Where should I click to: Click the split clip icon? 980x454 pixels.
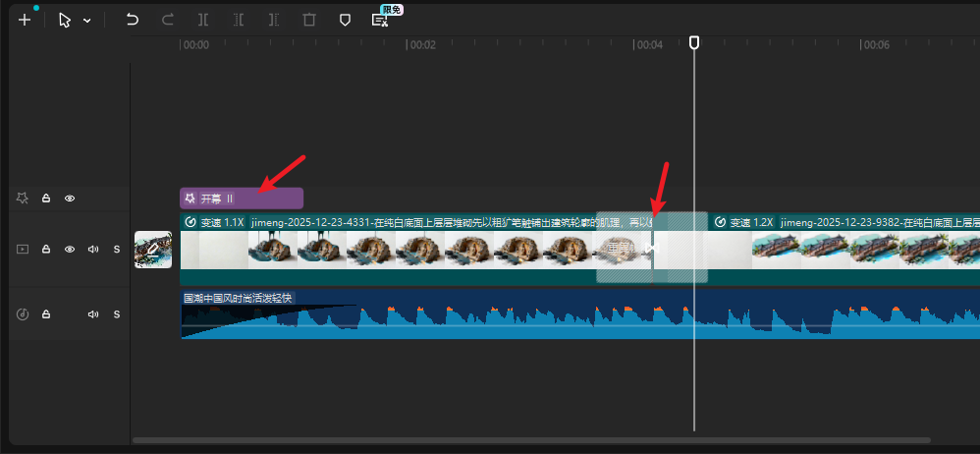(x=203, y=20)
